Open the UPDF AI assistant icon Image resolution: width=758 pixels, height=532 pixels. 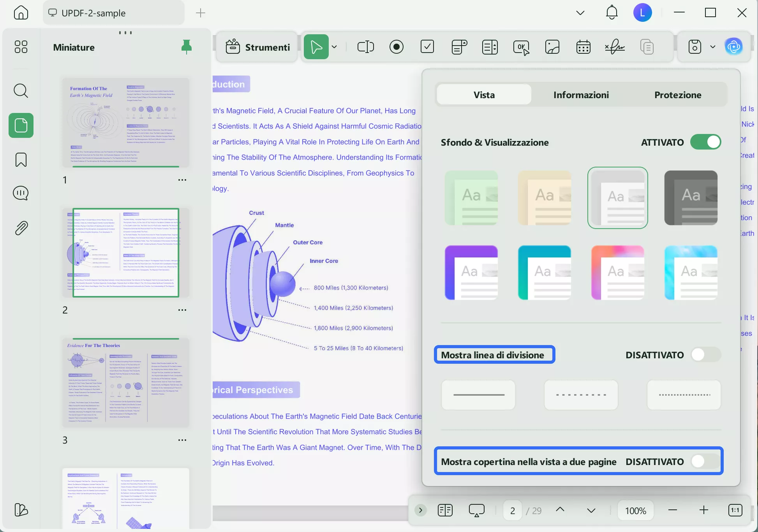(x=734, y=47)
